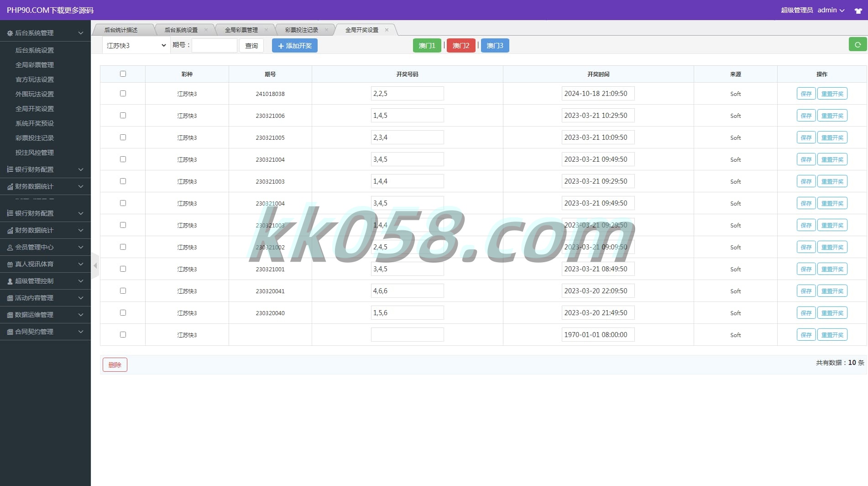Viewport: 868px width, 486px height.
Task: Click the icon beside 数据运维管理
Action: (10, 315)
